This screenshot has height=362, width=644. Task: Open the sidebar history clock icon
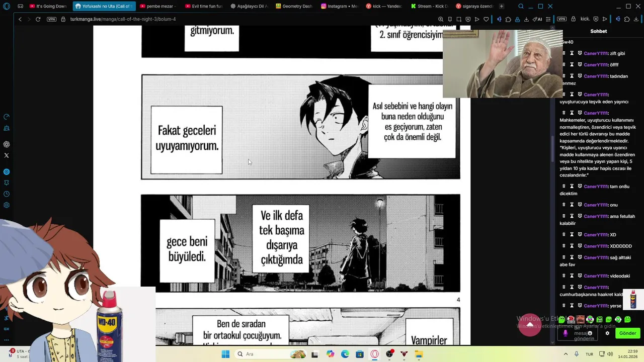7,194
